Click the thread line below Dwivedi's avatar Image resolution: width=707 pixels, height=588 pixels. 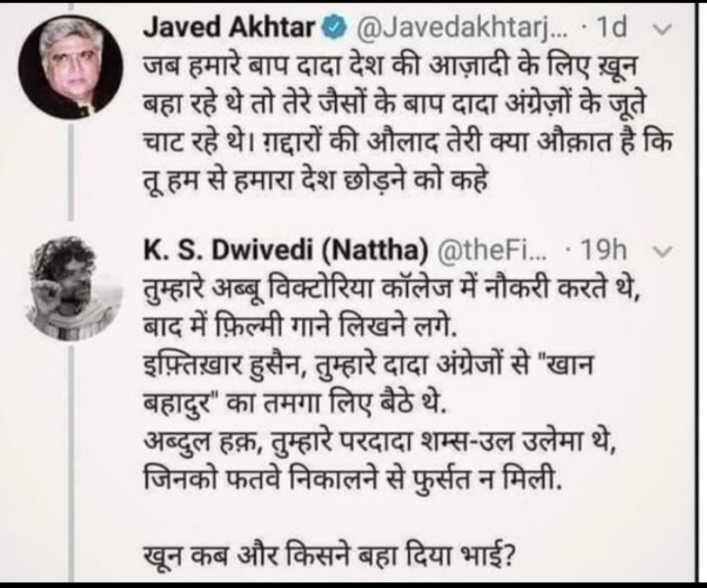click(x=71, y=461)
